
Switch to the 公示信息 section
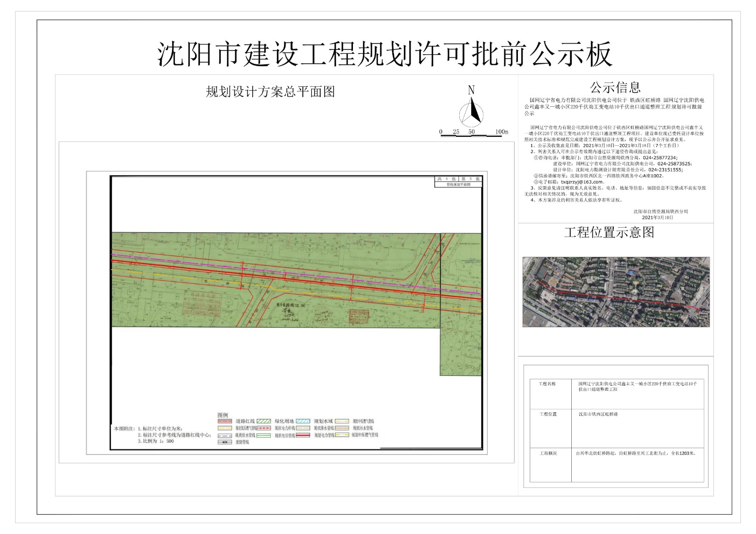(x=614, y=87)
